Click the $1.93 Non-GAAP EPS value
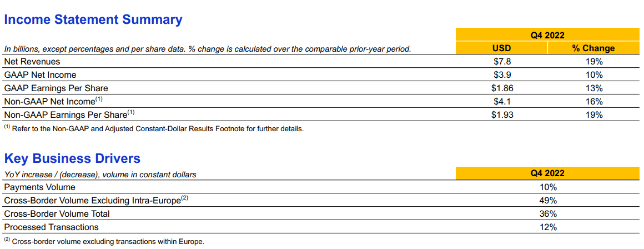Screen dimensions: 644x249 [x=502, y=114]
